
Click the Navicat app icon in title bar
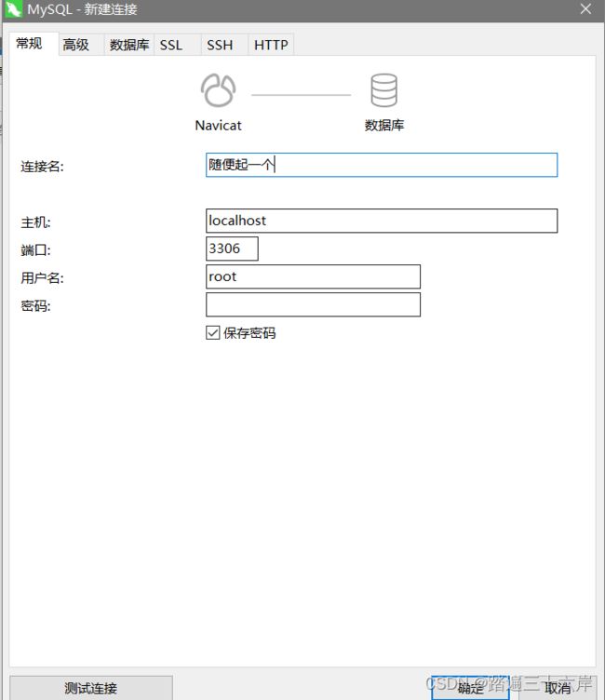coord(12,9)
